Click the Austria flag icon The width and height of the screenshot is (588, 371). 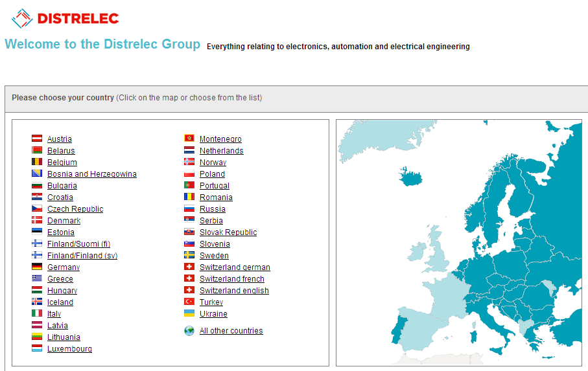[x=37, y=139]
